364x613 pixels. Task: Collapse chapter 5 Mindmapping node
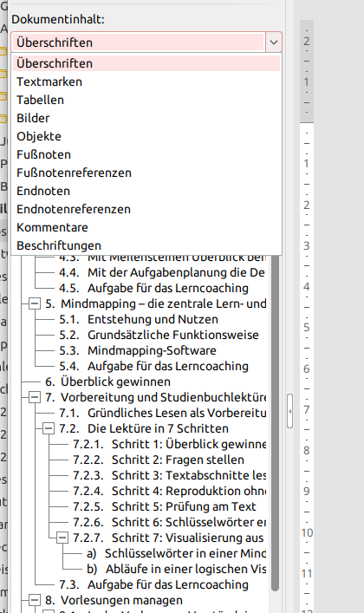pyautogui.click(x=35, y=303)
